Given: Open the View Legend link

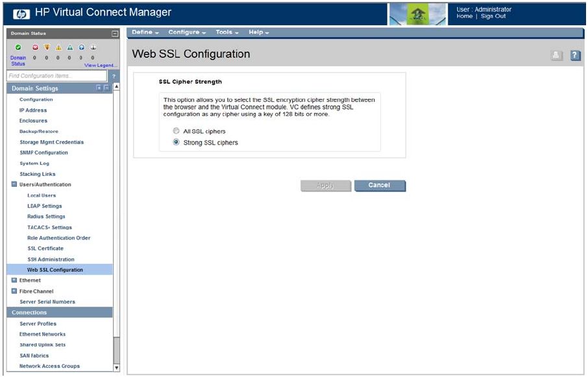Looking at the screenshot, I should tap(101, 65).
